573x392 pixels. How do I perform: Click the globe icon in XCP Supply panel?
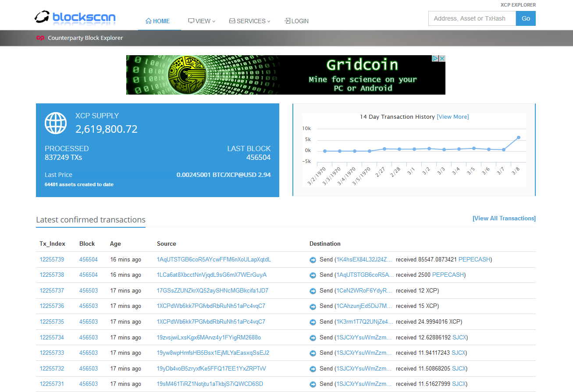click(56, 123)
